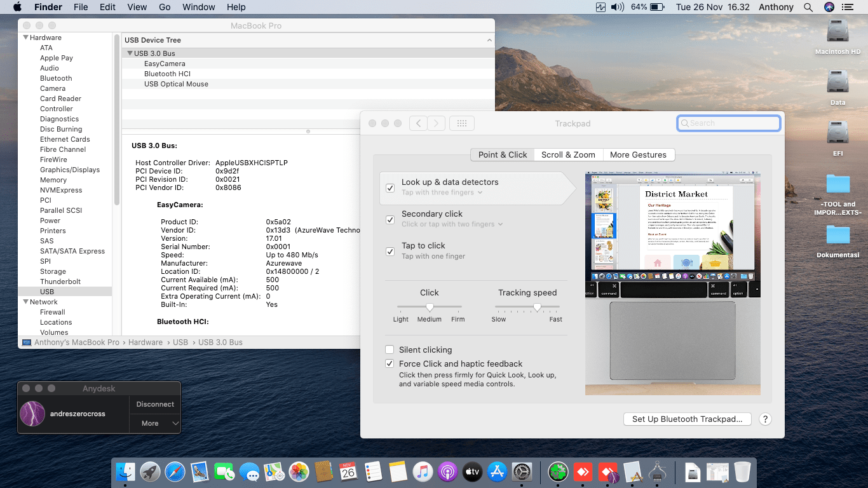868x488 pixels.
Task: Open the Macintosh HD drive icon on desktop
Action: (x=837, y=32)
